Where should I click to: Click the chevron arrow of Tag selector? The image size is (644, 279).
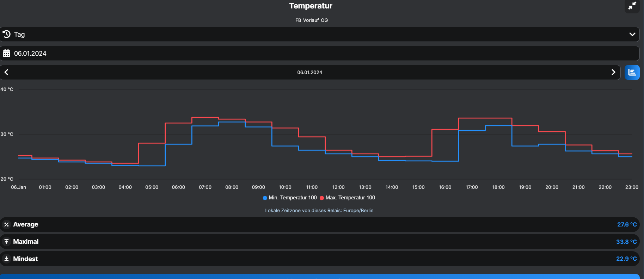632,35
